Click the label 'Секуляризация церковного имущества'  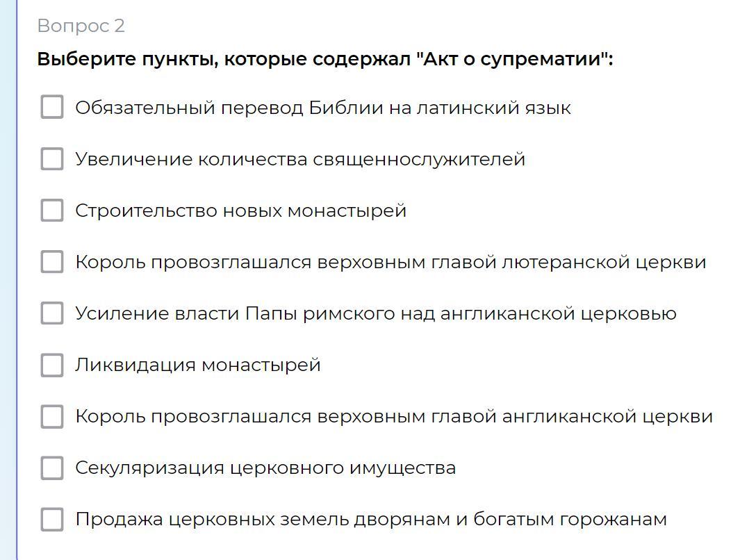point(265,468)
